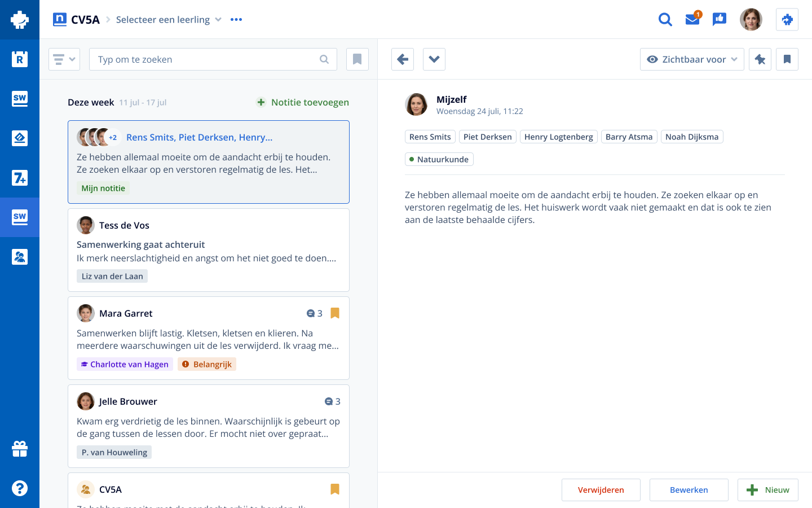The width and height of the screenshot is (812, 508).
Task: Click the Typ om te zoeken field
Action: (206, 59)
